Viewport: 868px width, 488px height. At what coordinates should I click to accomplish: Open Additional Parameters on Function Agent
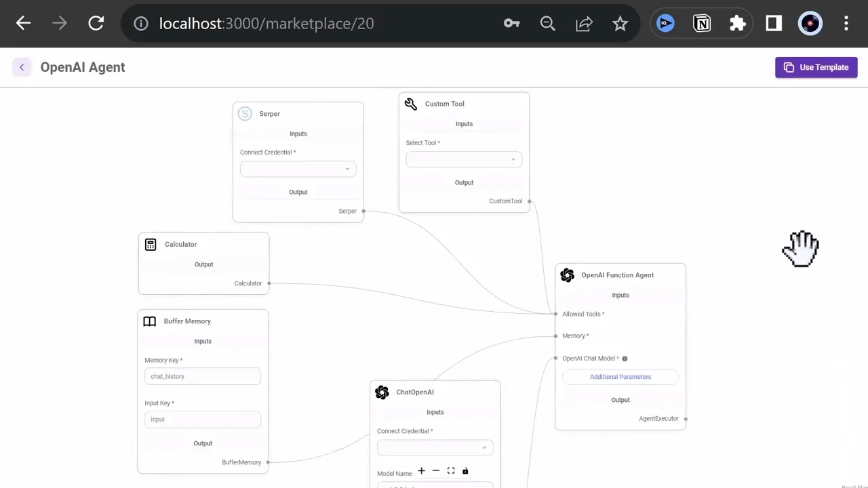pos(620,377)
